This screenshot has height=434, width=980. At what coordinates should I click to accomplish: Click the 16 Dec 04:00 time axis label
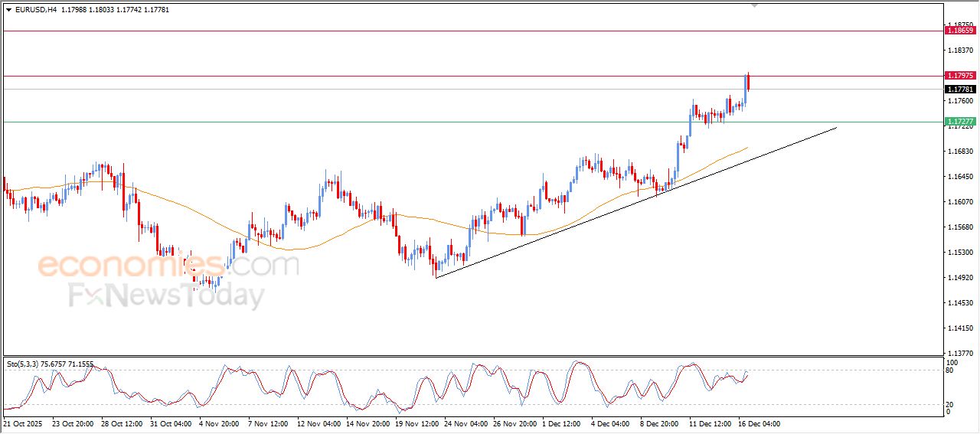pos(759,423)
